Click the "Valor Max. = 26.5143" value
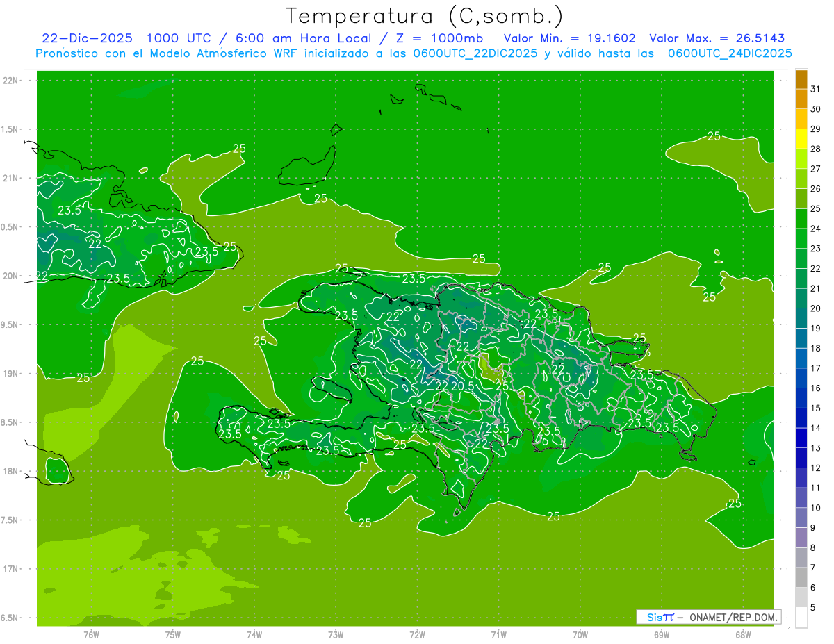This screenshot has height=644, width=834. pos(717,38)
